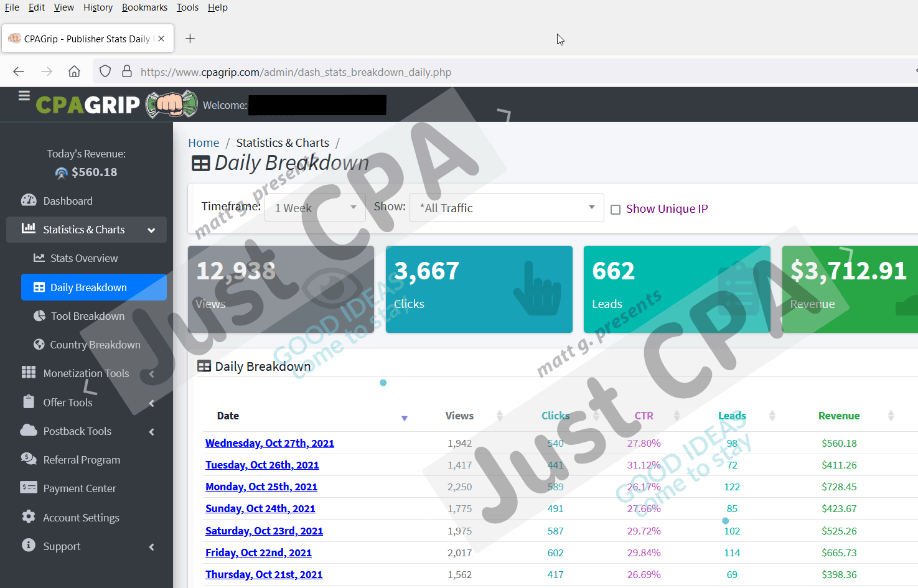Open Wednesday, Oct 27th, 2021 link

pos(269,443)
